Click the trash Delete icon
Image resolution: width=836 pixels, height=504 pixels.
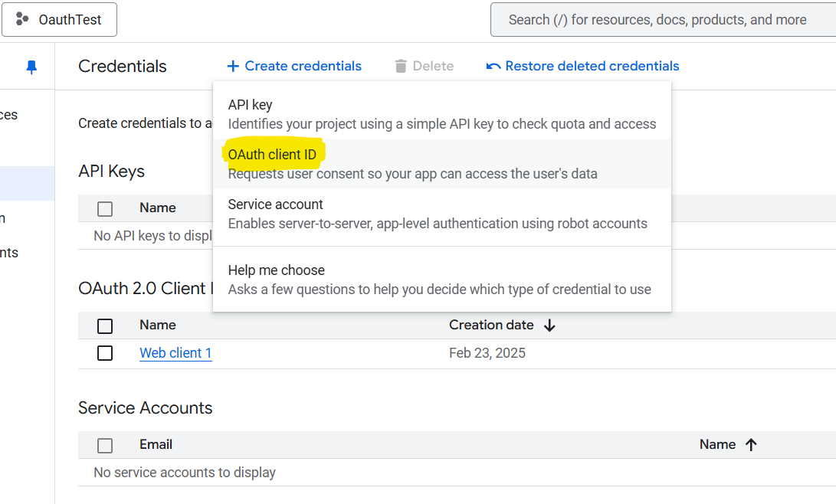(x=401, y=67)
